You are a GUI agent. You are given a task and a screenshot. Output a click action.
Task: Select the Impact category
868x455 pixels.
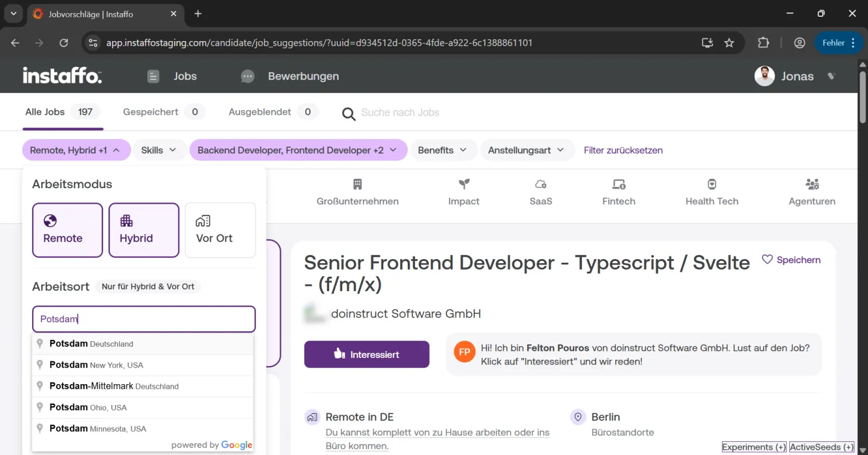[464, 192]
